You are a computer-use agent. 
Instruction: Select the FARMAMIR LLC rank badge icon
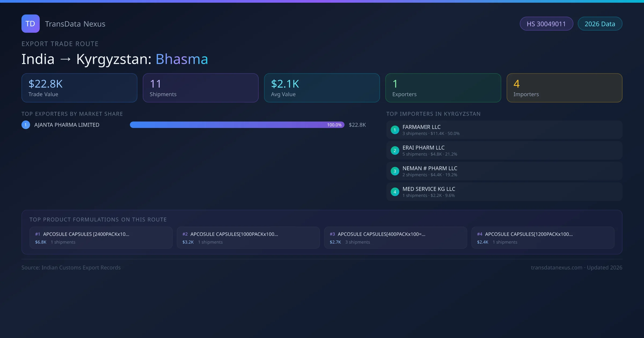coord(395,130)
